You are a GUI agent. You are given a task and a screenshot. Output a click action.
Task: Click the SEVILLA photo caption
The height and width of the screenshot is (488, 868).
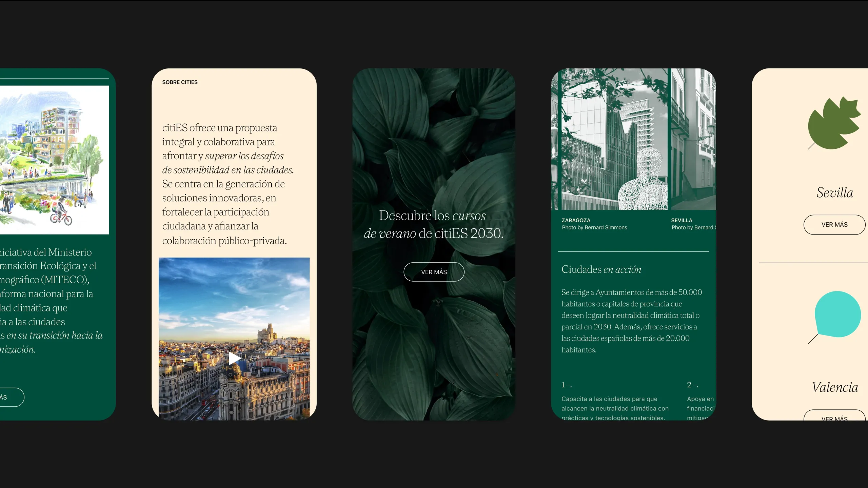[682, 220]
